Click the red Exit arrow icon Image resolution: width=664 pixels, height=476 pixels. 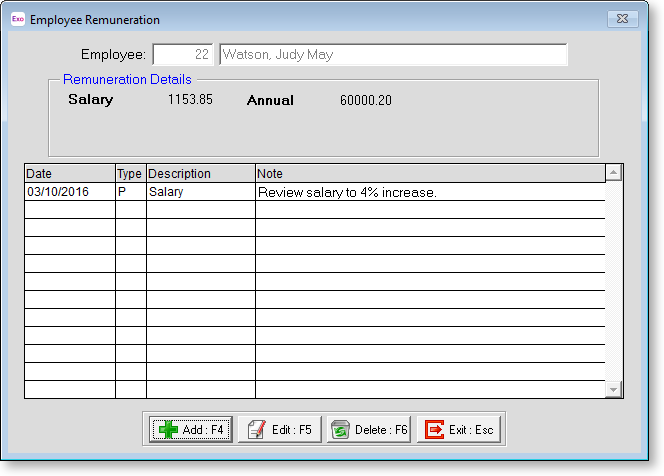click(x=434, y=430)
